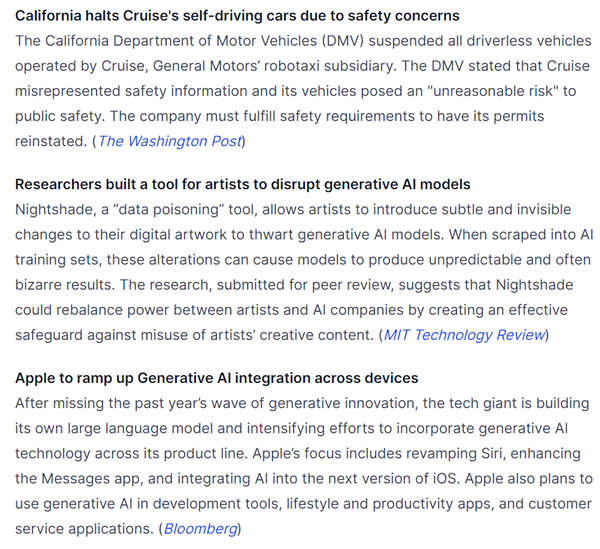Click the Researchers built a tool headline

click(243, 184)
